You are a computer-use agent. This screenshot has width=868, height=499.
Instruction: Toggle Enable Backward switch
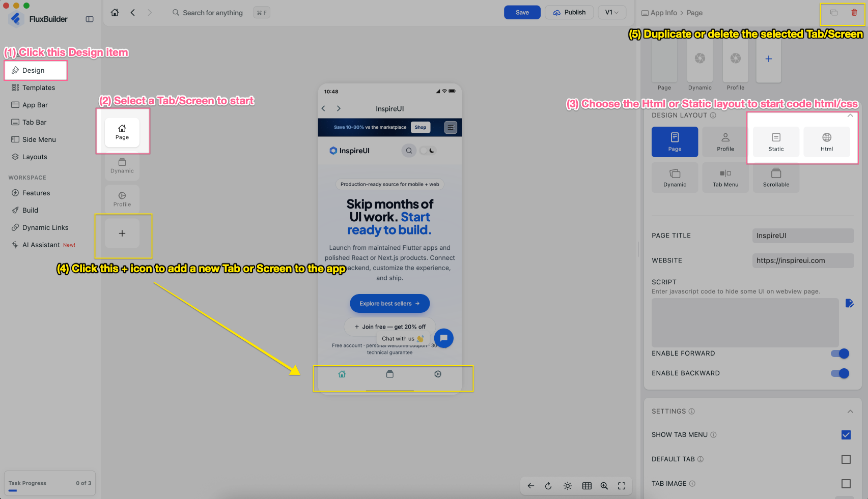(840, 373)
